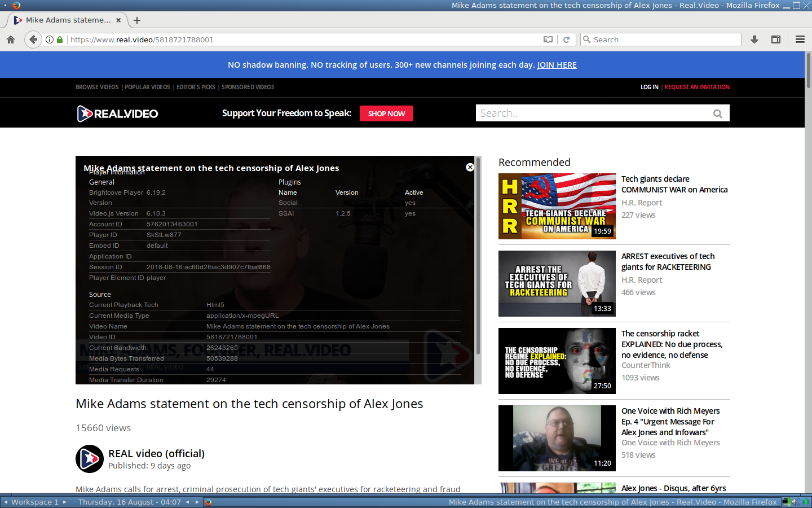
Task: Toggle reader view icon in URL bar
Action: point(548,40)
